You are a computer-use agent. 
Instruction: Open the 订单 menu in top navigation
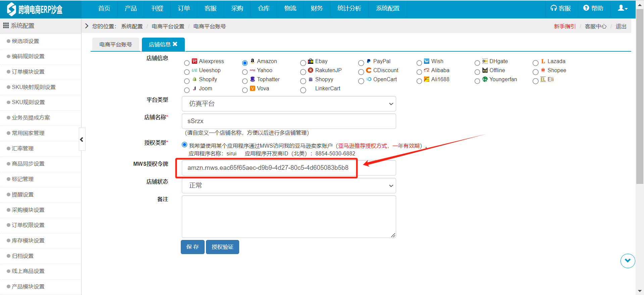(x=184, y=9)
